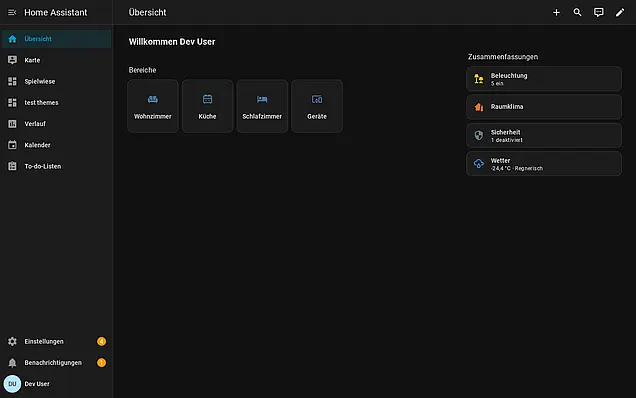Click the sofa icon on Wohnzimmer card

(x=153, y=99)
